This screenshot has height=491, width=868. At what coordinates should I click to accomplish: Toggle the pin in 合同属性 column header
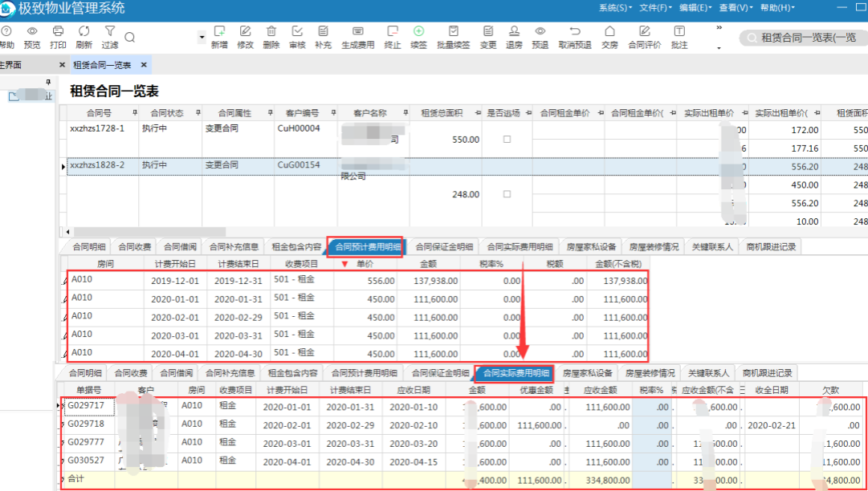point(270,113)
